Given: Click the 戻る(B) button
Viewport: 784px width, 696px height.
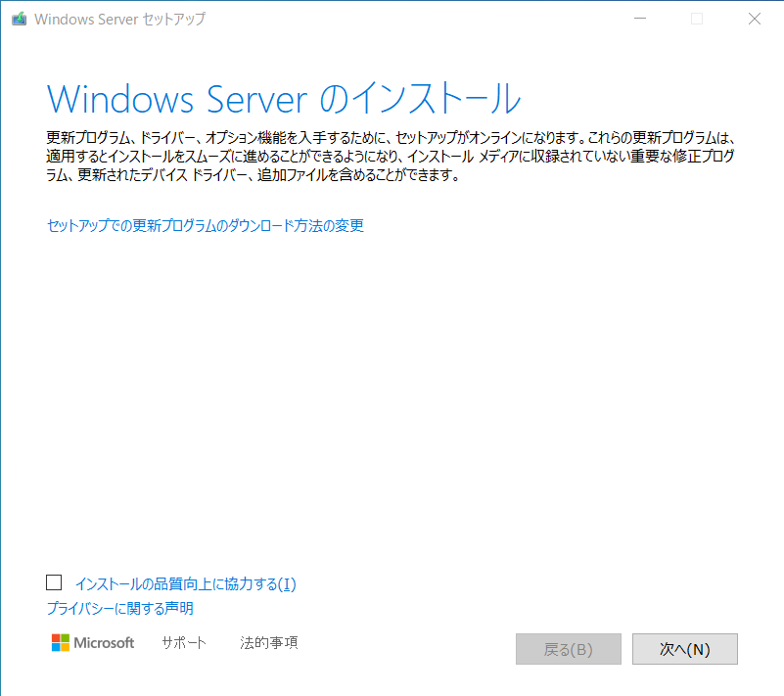Looking at the screenshot, I should click(x=569, y=649).
